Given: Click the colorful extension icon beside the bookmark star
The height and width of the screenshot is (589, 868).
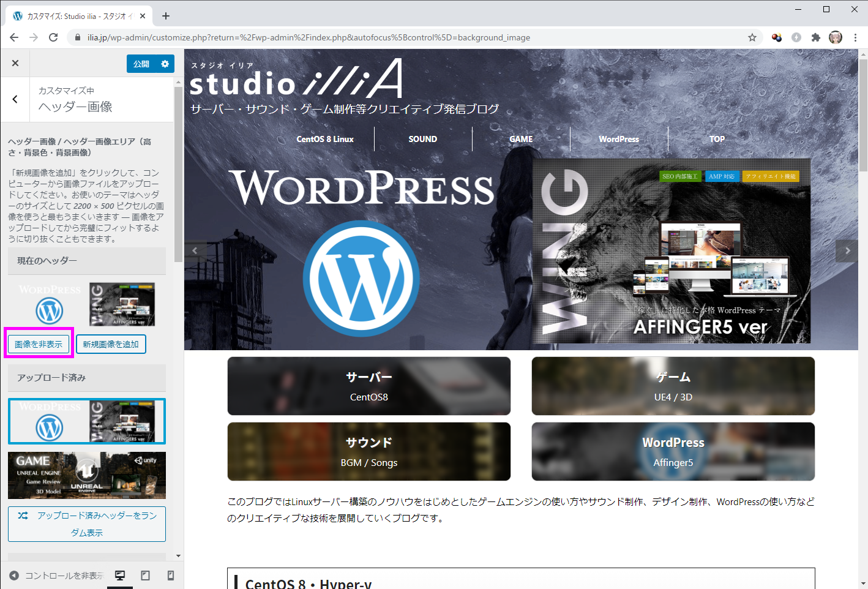Looking at the screenshot, I should [777, 37].
